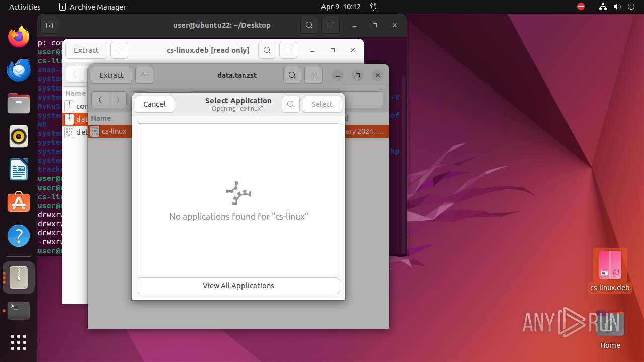This screenshot has height=362, width=644.
Task: Open Archive Manager app menu in top bar
Action: pos(93,7)
